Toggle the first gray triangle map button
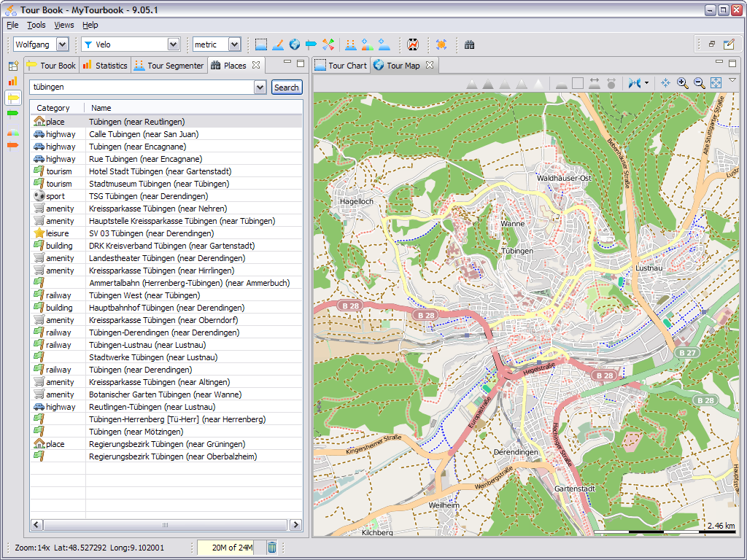Image resolution: width=747 pixels, height=560 pixels. (472, 84)
